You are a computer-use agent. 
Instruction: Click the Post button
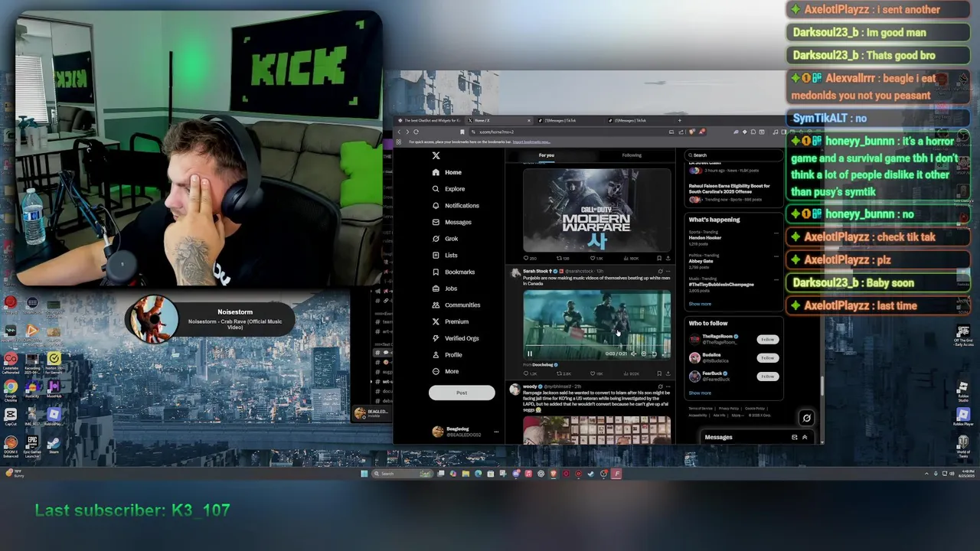tap(462, 393)
